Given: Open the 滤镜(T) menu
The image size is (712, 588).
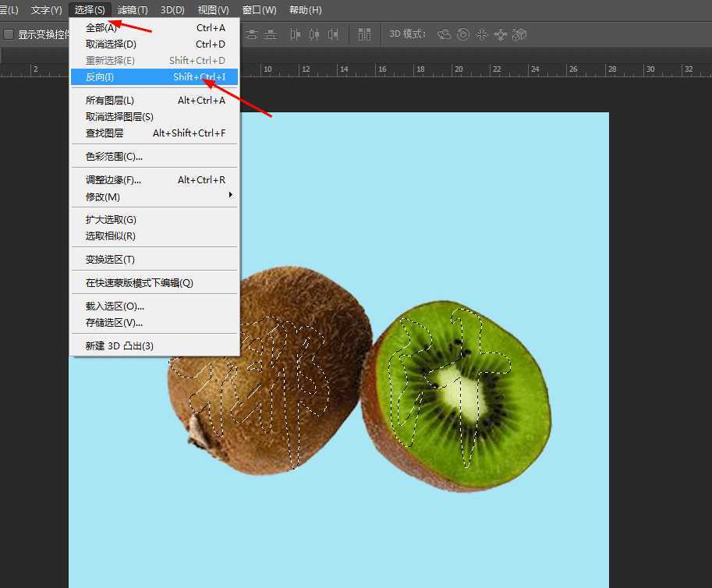Looking at the screenshot, I should (x=132, y=10).
